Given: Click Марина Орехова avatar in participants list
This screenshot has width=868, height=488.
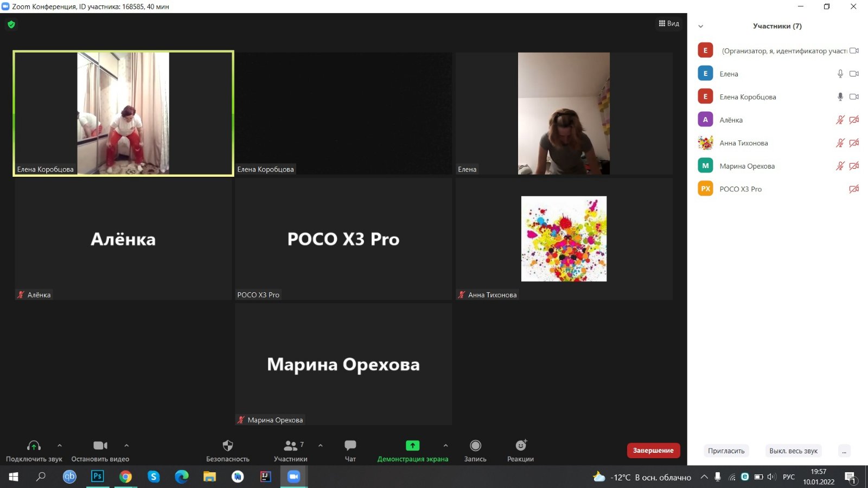Looking at the screenshot, I should [x=705, y=166].
